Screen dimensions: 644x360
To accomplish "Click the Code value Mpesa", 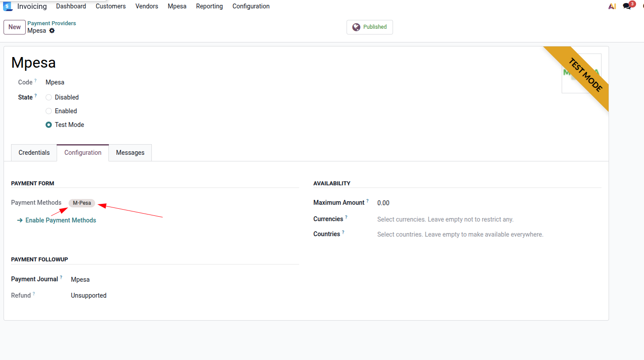I will coord(55,82).
